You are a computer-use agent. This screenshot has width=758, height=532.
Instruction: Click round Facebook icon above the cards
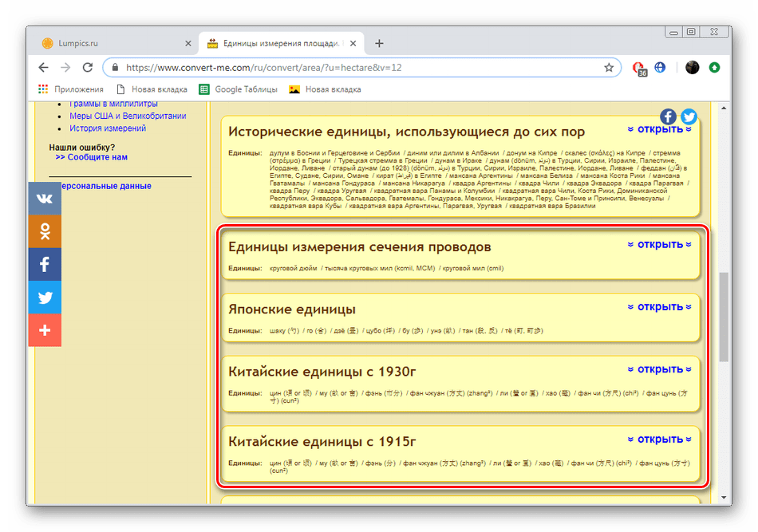tap(668, 116)
